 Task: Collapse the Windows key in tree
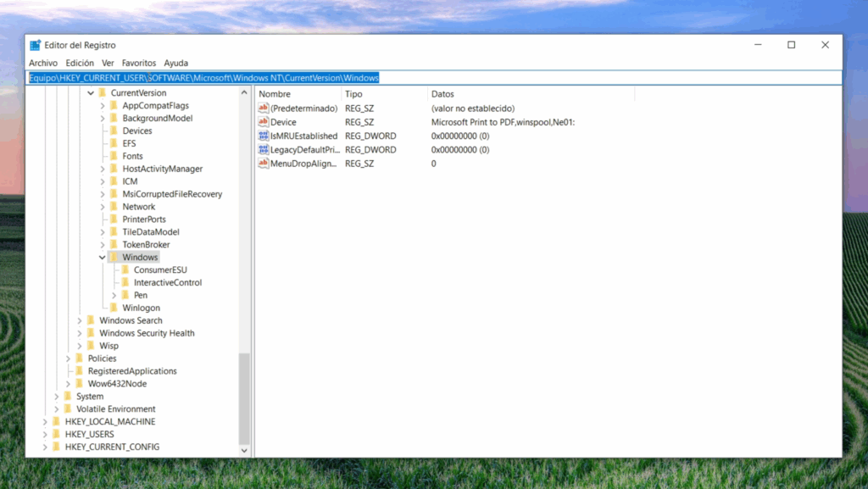pos(103,258)
